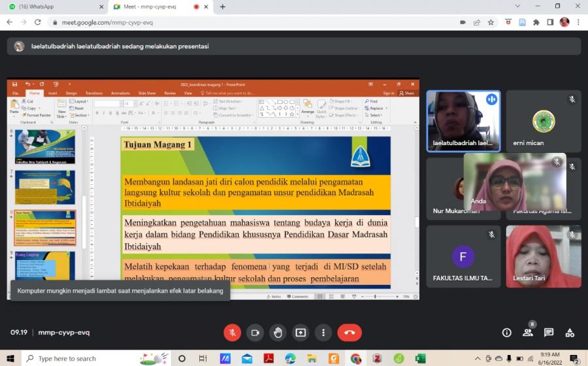Toggle the camera on or off

pos(255,333)
